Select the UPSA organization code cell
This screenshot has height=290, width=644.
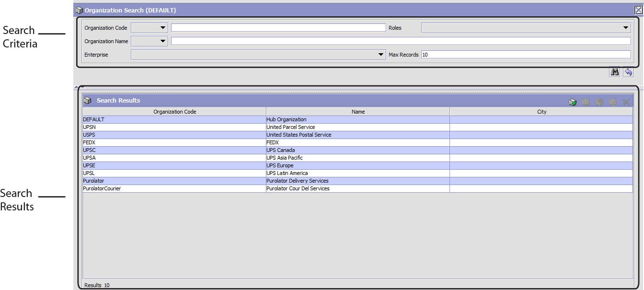174,158
